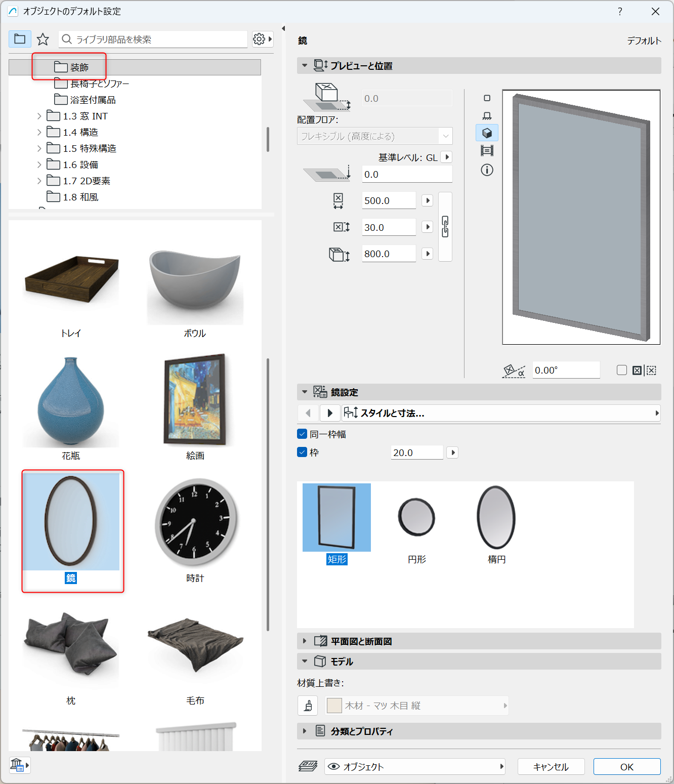Uncheck the 枠 frame checkbox

tap(302, 452)
